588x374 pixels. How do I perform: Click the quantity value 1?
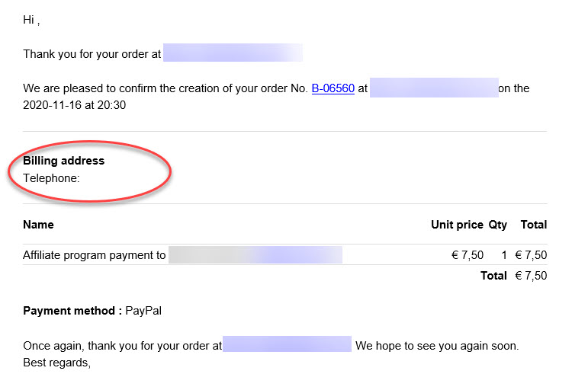pyautogui.click(x=504, y=255)
